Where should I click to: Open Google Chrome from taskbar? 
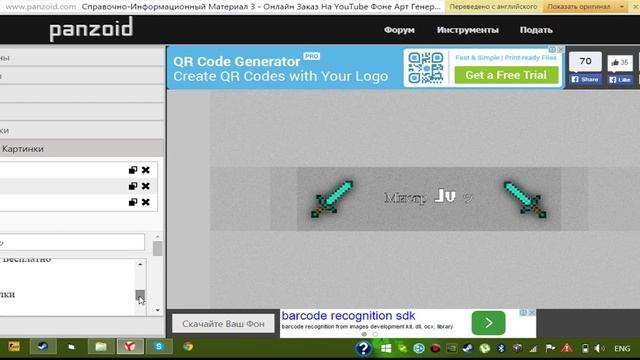(188, 347)
